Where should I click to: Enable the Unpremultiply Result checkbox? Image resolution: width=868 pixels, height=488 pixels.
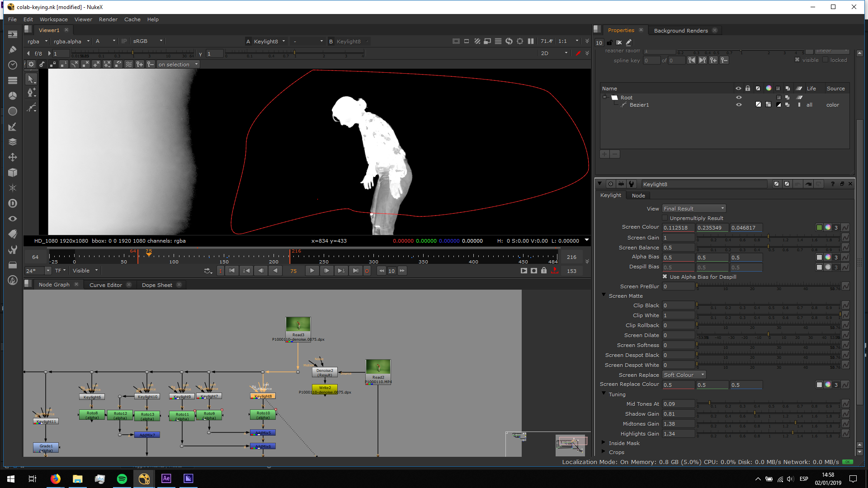[x=665, y=218]
